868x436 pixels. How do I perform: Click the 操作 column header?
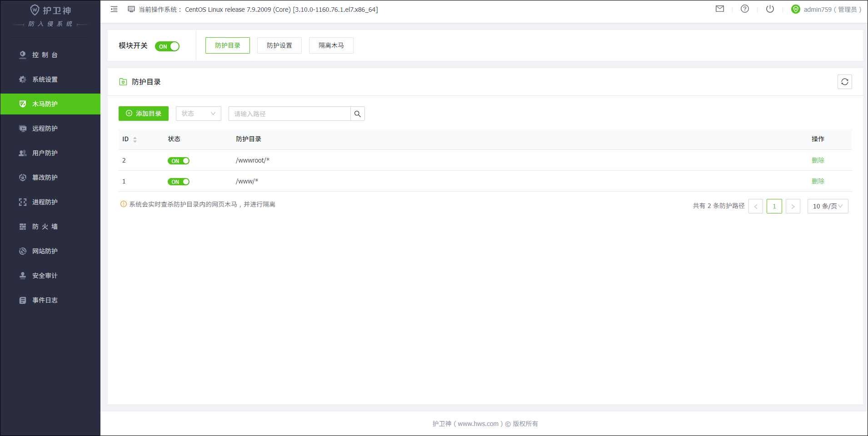pos(818,139)
